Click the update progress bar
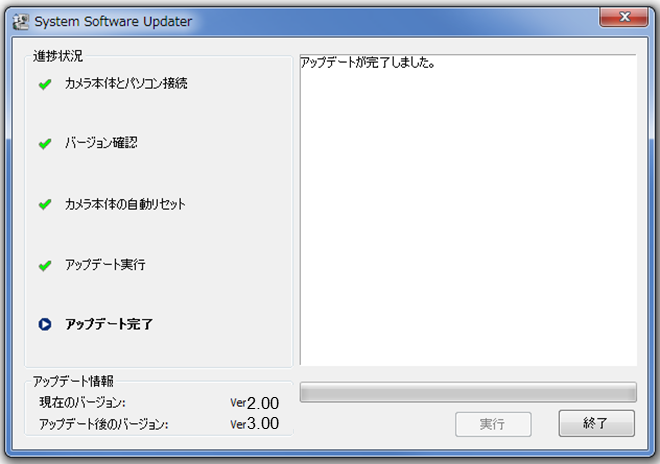This screenshot has width=660, height=464. pyautogui.click(x=468, y=391)
